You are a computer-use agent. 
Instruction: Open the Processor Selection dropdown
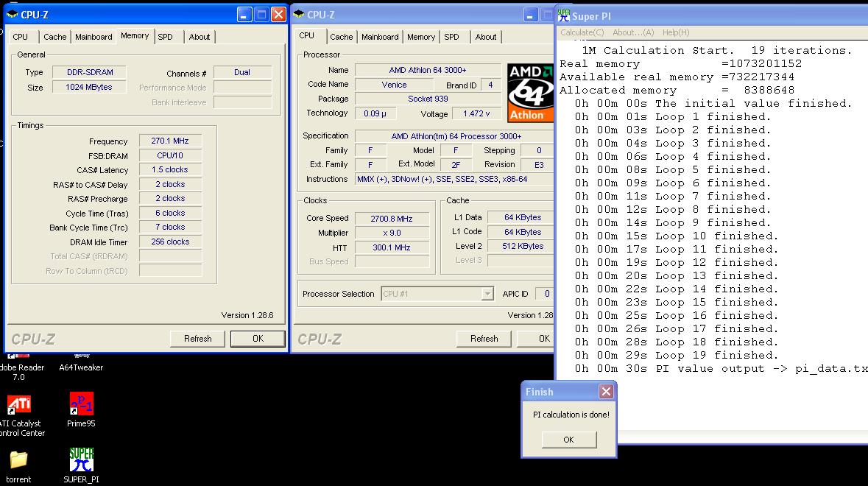[x=487, y=294]
